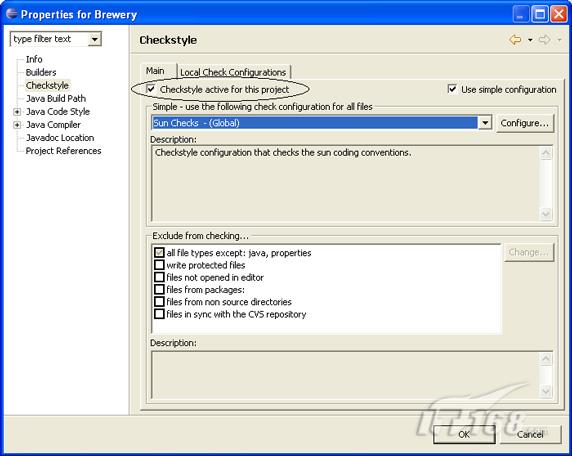
Task: Click the upper Description scrollbar up arrow
Action: [x=546, y=153]
